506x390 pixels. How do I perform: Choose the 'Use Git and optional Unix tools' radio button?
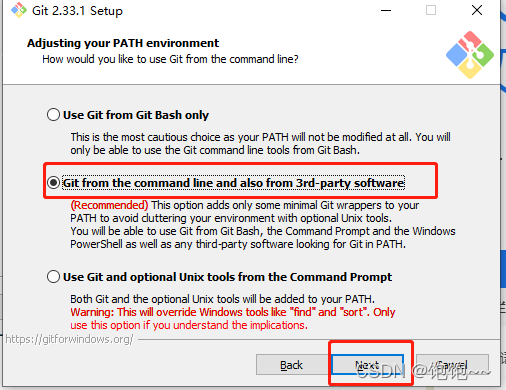53,277
